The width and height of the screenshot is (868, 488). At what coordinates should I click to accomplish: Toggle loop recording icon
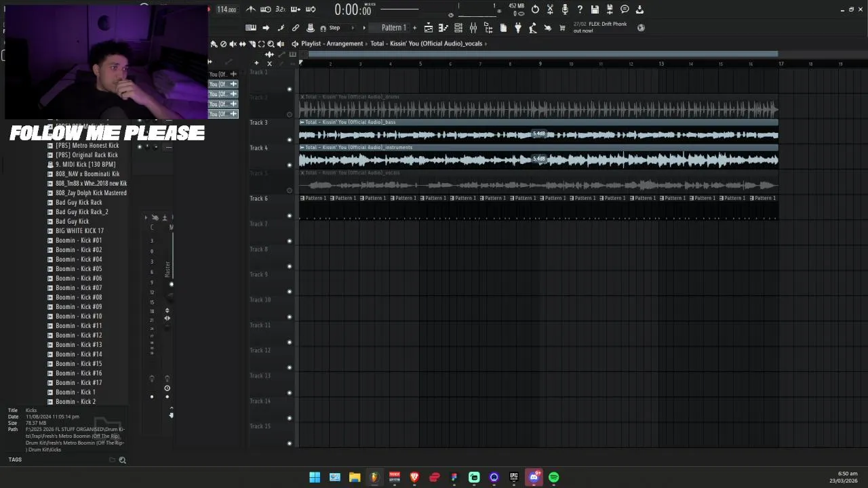(x=310, y=9)
